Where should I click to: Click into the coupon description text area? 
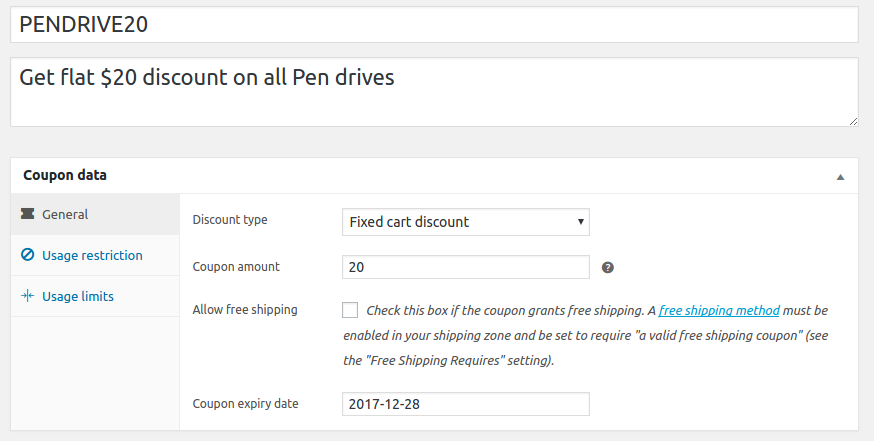click(x=434, y=92)
